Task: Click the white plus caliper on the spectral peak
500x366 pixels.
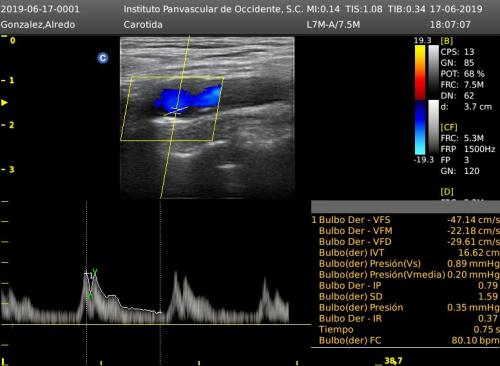Action: pos(86,274)
